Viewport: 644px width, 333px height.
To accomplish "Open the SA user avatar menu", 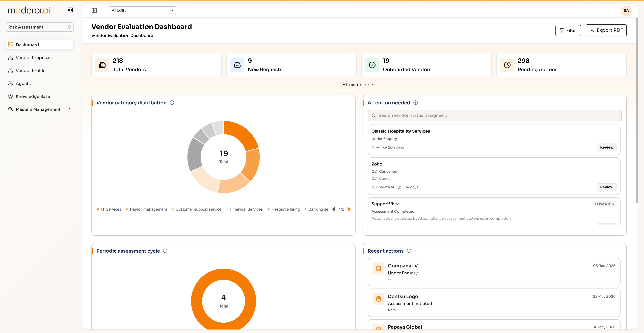I will pos(626,11).
